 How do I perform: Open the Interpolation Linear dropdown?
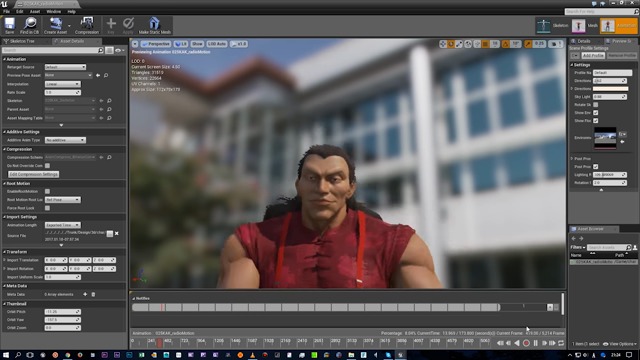62,84
